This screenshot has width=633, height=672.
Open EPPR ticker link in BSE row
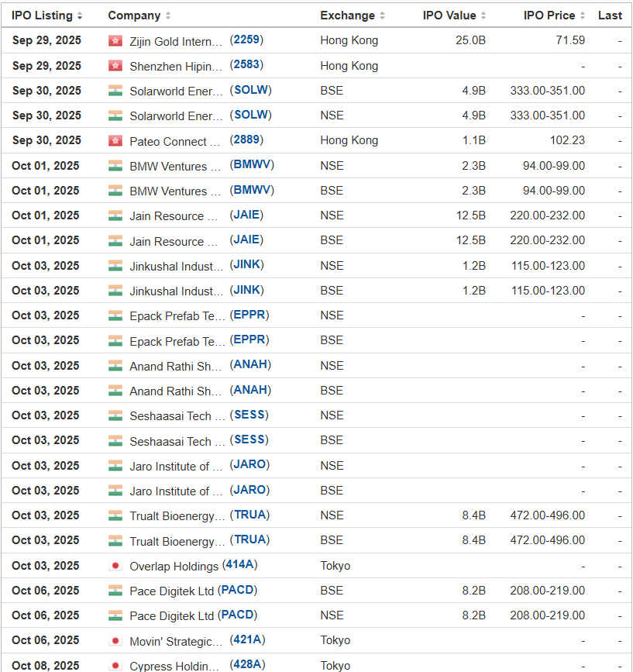[x=249, y=339]
